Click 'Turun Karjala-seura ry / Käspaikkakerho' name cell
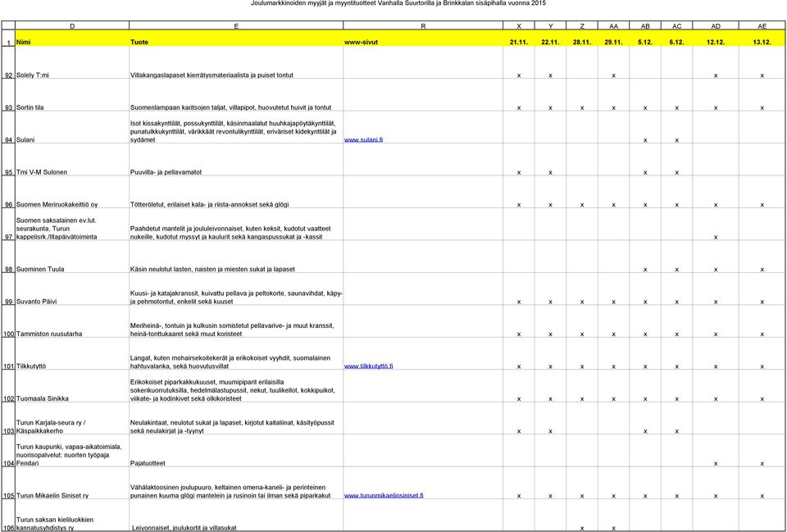The image size is (787, 532). pyautogui.click(x=72, y=419)
